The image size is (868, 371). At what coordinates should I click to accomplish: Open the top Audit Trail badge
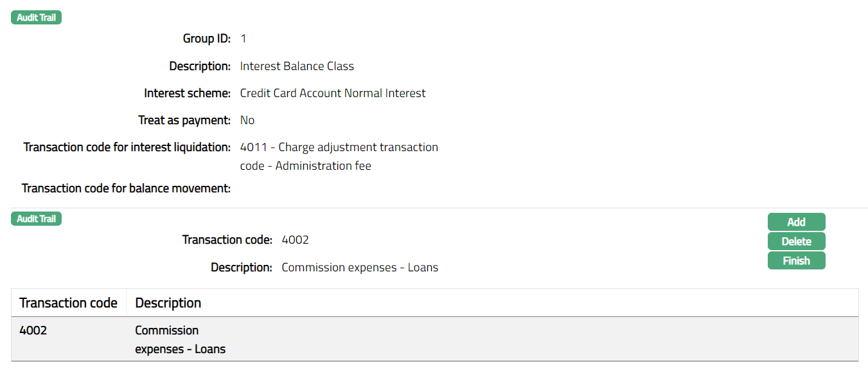coord(36,18)
